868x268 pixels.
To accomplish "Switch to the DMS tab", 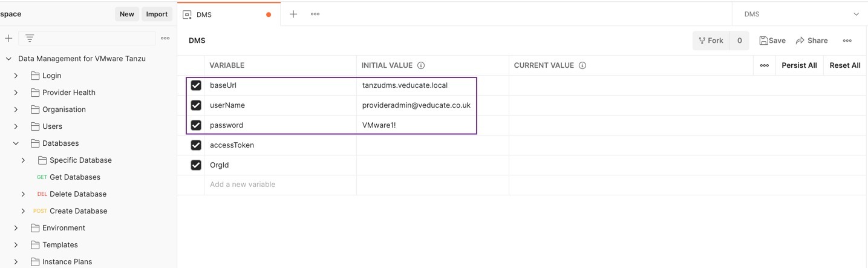I will [204, 15].
